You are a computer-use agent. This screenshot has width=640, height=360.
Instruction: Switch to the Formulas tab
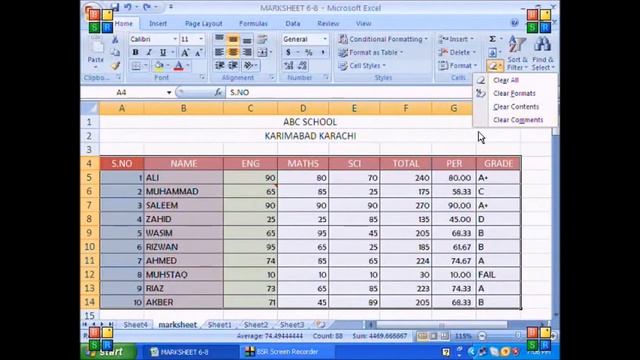pos(253,24)
